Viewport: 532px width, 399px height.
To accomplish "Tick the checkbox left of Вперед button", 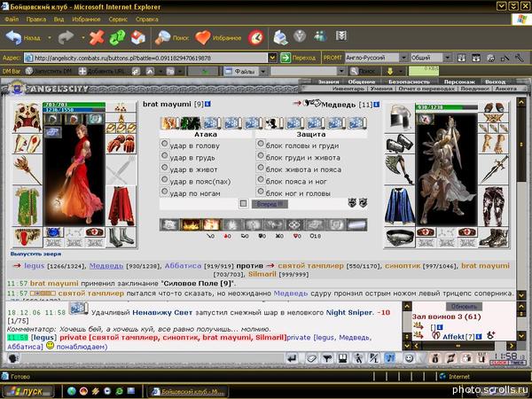I will tap(243, 204).
